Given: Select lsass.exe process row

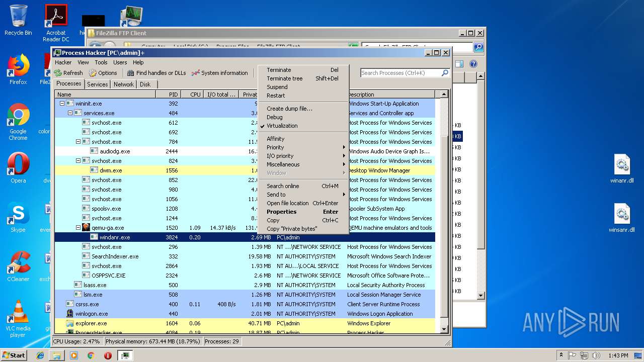Looking at the screenshot, I should 245,285.
